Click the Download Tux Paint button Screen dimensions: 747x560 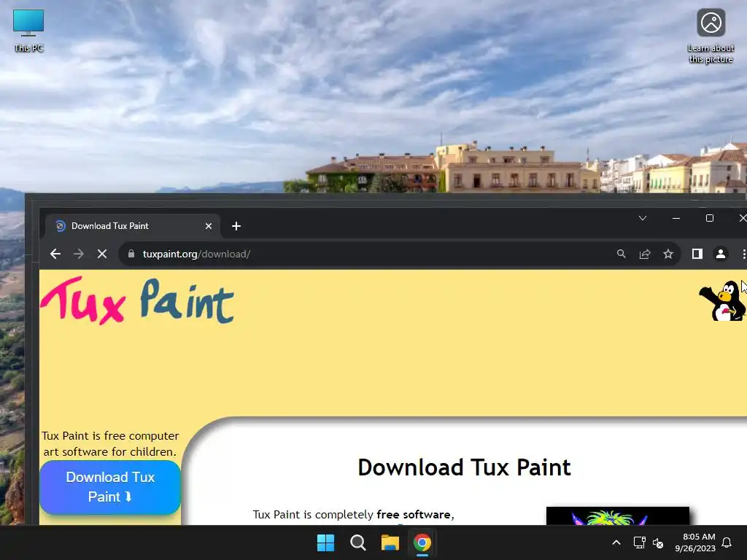tap(110, 487)
